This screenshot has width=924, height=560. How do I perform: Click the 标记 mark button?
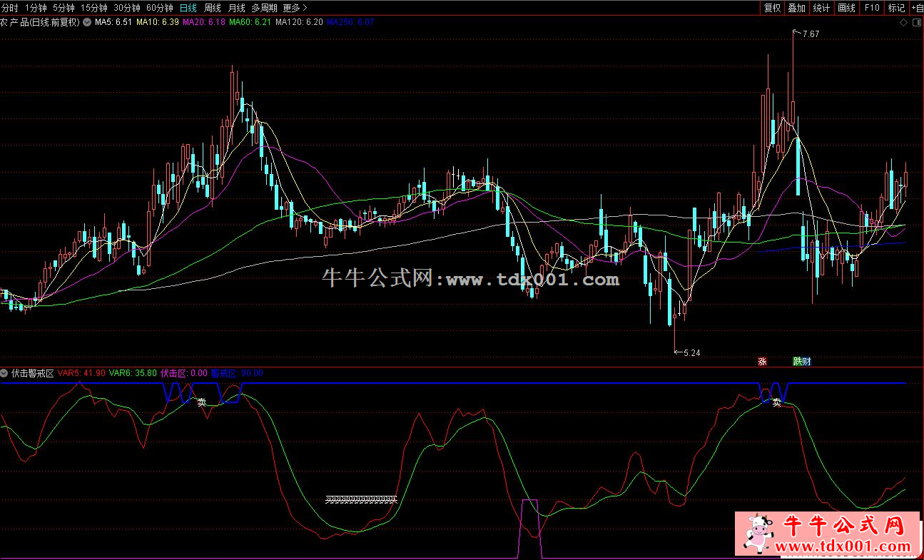pyautogui.click(x=896, y=8)
